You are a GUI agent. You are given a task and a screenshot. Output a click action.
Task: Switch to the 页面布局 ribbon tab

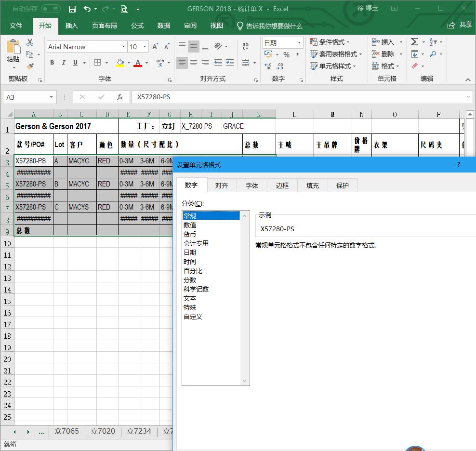tap(105, 26)
